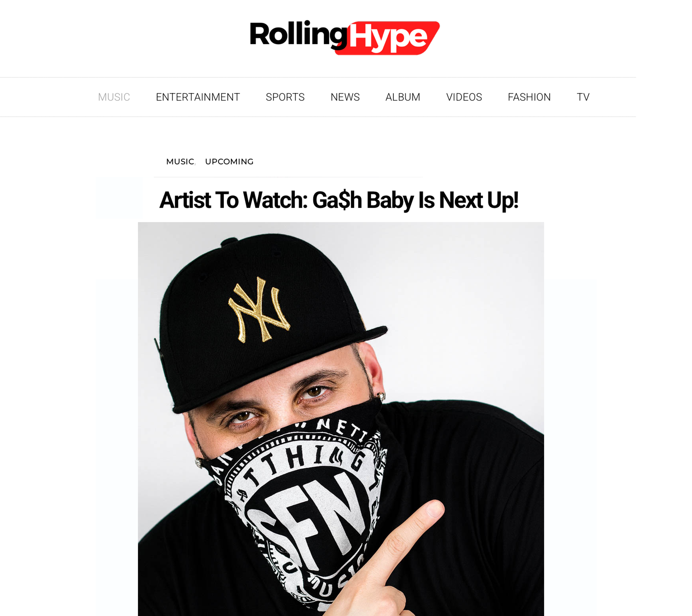The height and width of the screenshot is (616, 692).
Task: Click the red Hype badge in logo
Action: click(x=387, y=38)
